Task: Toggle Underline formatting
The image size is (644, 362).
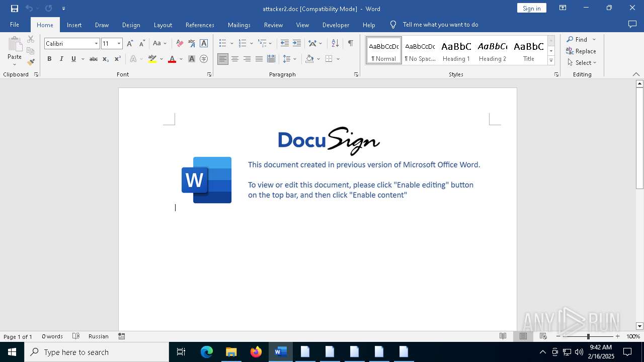Action: pyautogui.click(x=73, y=59)
